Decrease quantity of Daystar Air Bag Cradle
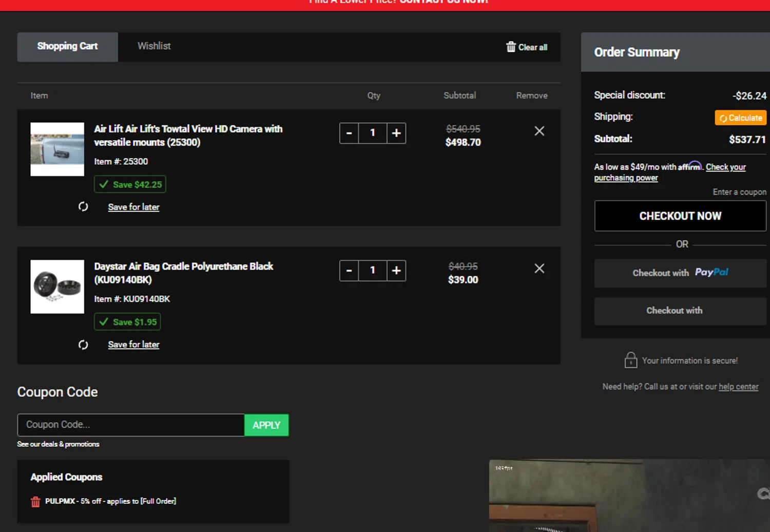The height and width of the screenshot is (532, 770). pyautogui.click(x=349, y=271)
